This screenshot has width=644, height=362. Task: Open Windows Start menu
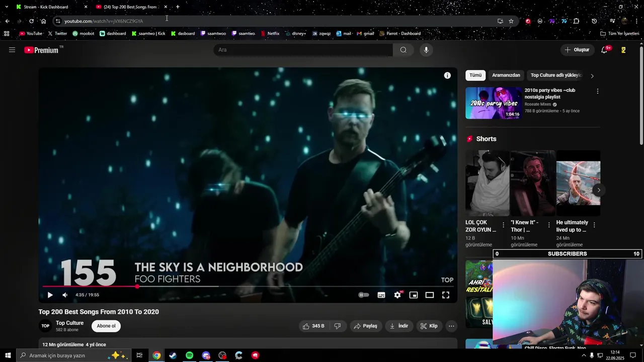(x=8, y=355)
